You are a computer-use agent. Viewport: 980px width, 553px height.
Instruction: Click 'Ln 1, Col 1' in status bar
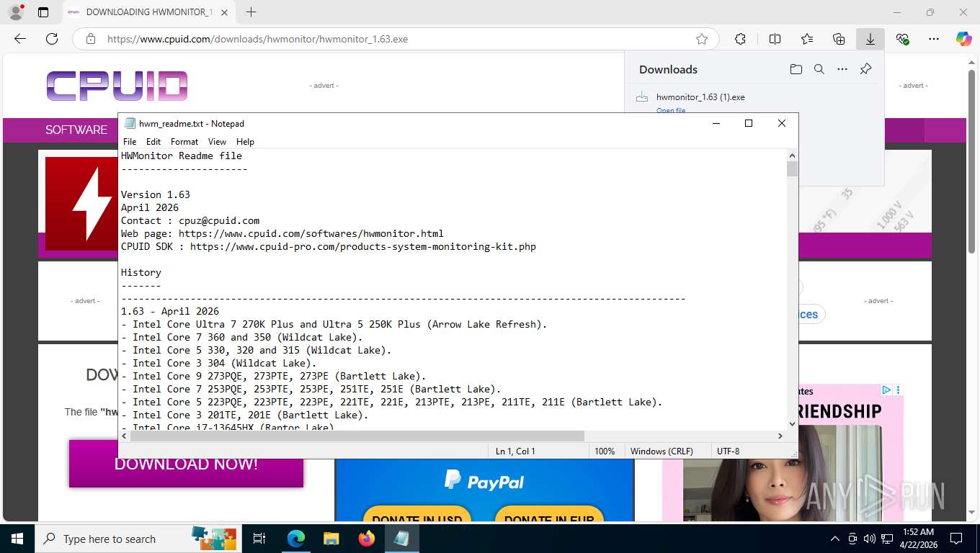[515, 451]
